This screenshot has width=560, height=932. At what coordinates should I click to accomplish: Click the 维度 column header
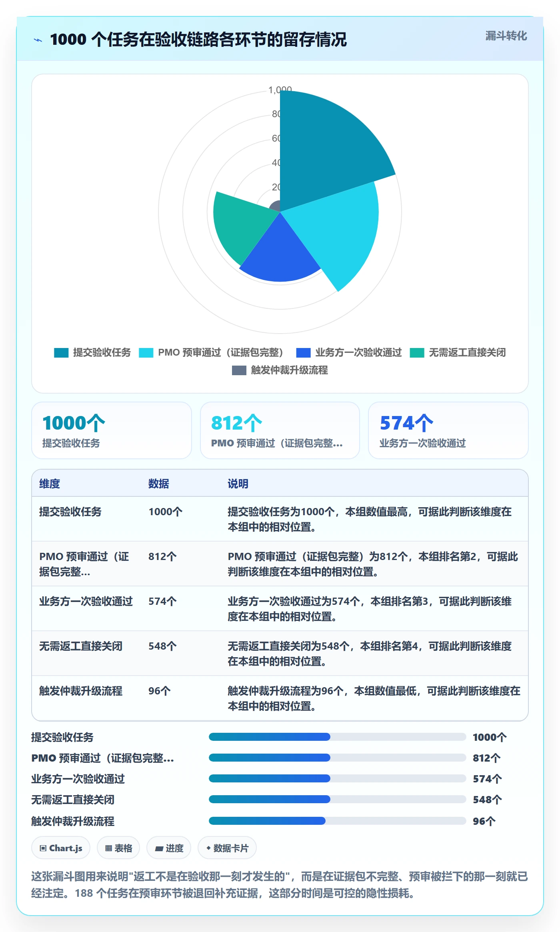[50, 484]
